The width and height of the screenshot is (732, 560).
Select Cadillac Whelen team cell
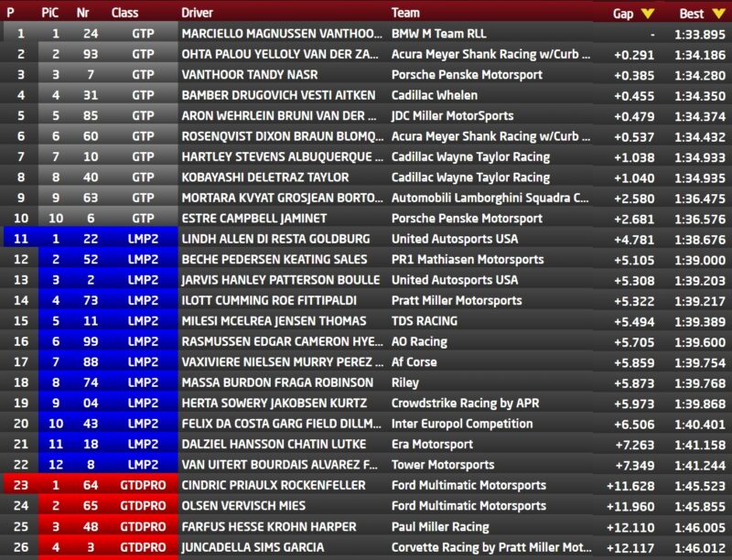(434, 95)
